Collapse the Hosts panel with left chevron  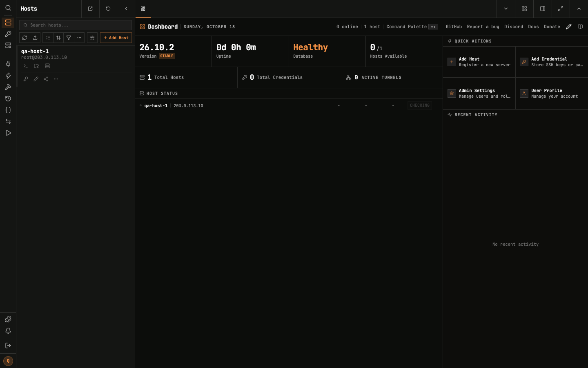(126, 9)
